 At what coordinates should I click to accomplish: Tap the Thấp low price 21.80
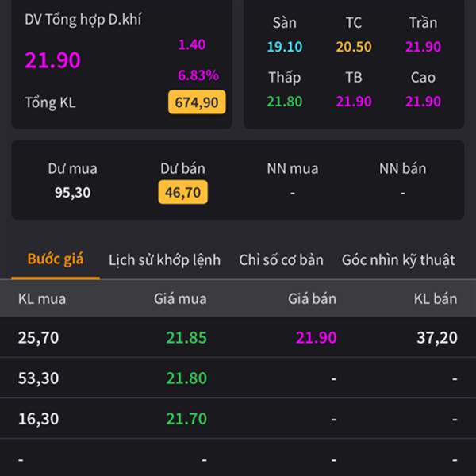[285, 102]
